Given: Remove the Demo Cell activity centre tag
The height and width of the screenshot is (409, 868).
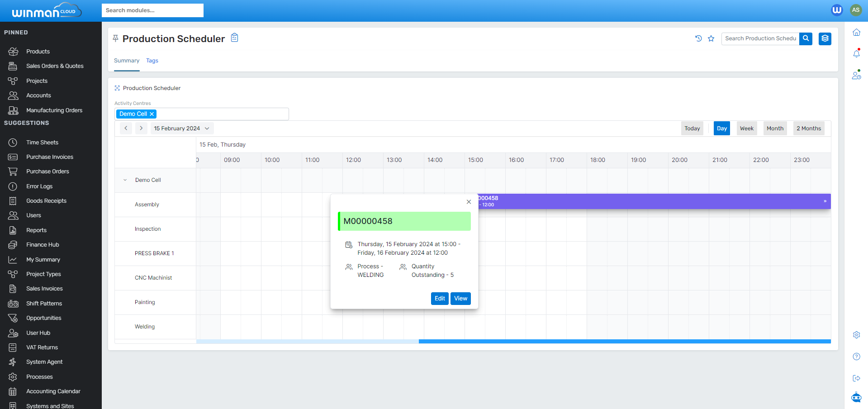Looking at the screenshot, I should pos(152,114).
